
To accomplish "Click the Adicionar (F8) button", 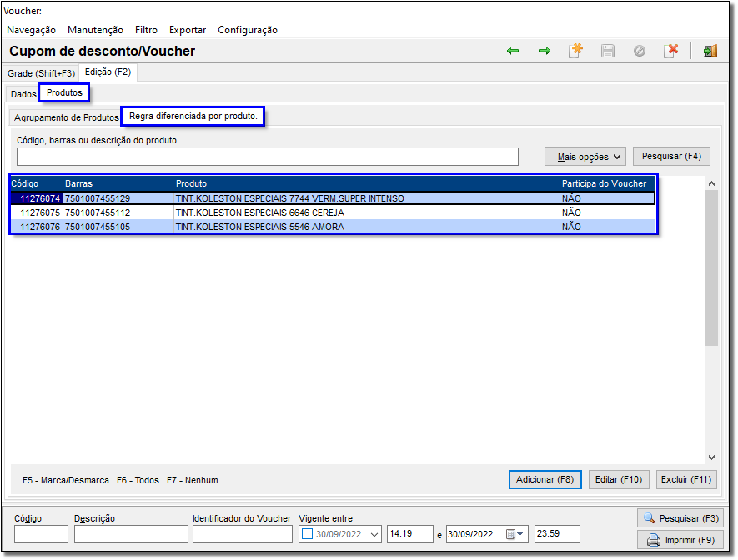I will point(545,480).
